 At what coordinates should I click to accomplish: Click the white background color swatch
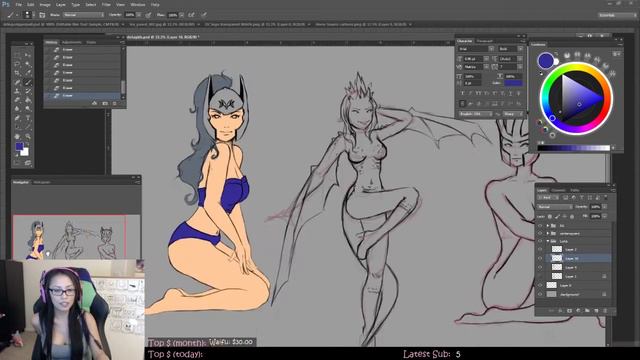click(24, 151)
